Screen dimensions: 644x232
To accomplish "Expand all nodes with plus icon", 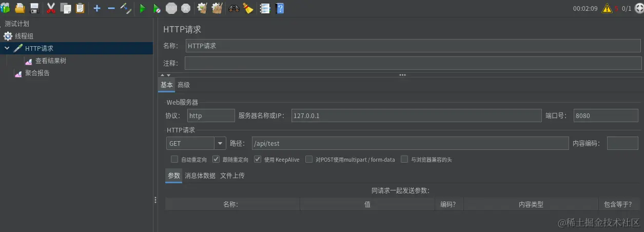I will click(x=97, y=8).
